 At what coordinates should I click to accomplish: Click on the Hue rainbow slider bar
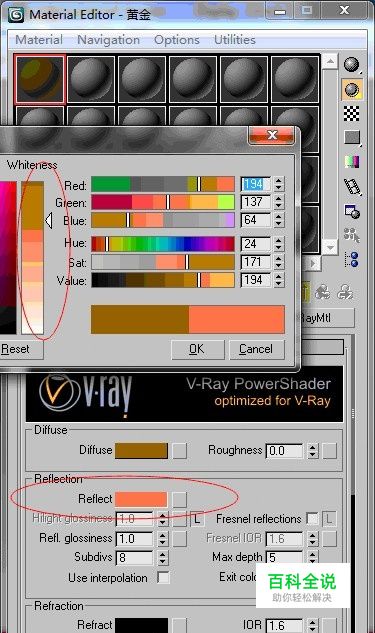(x=163, y=244)
